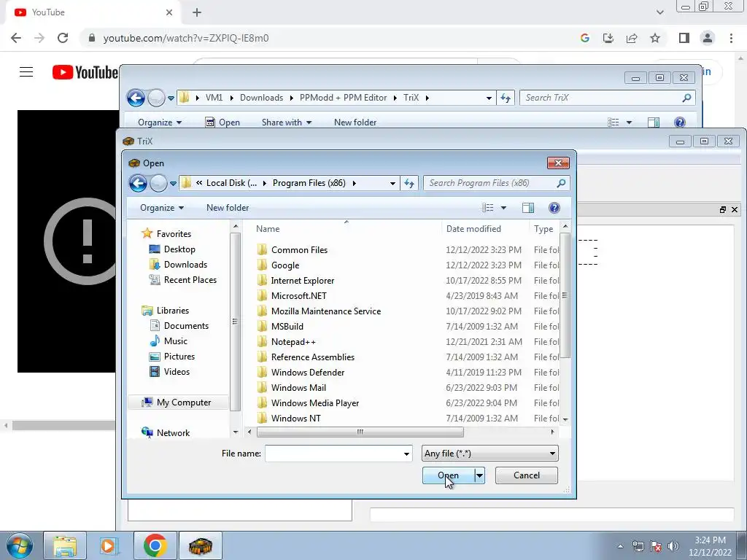Click New folder in the Explorer window toolbar
The image size is (747, 560).
(x=355, y=122)
